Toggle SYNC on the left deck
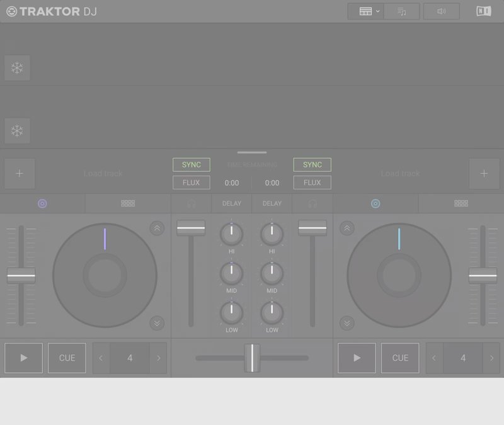Image resolution: width=504 pixels, height=425 pixels. point(192,165)
